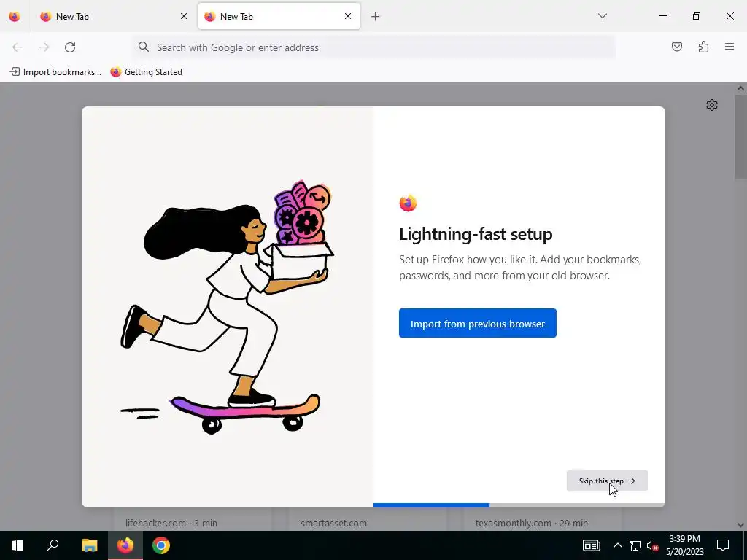Click the page vertical scrollbar thumb

(740, 136)
